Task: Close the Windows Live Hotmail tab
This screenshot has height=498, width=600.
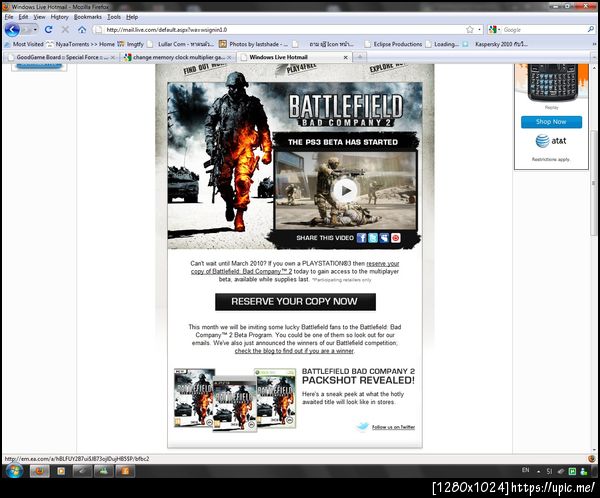Action: pos(346,57)
